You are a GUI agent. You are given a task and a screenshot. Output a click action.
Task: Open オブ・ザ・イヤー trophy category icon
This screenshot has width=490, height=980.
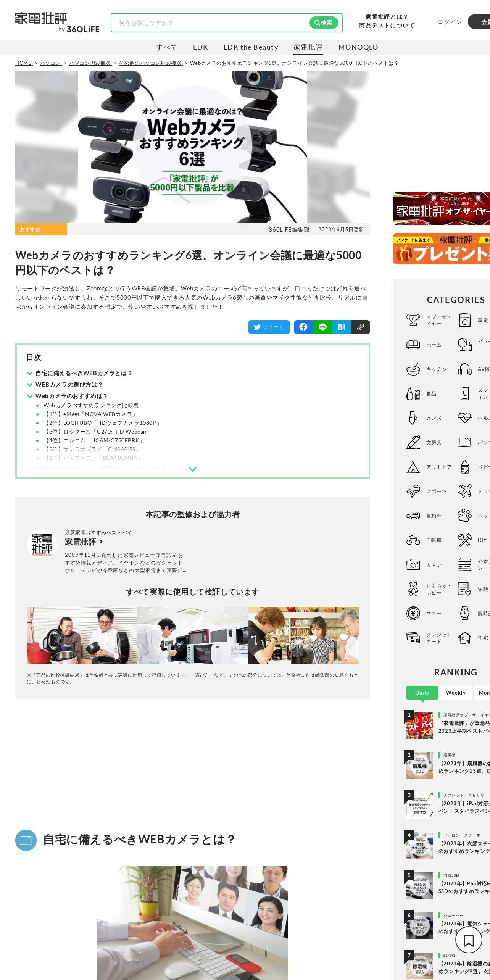pyautogui.click(x=413, y=320)
